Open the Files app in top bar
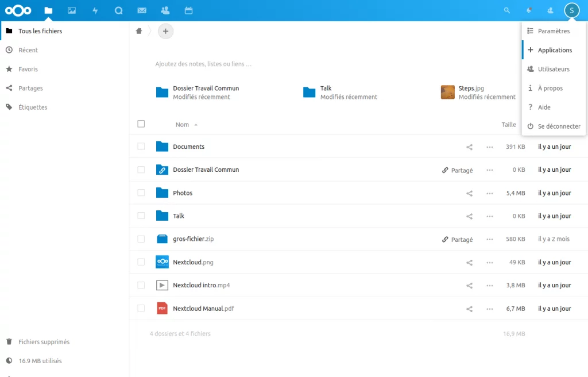This screenshot has width=588, height=377. (48, 10)
